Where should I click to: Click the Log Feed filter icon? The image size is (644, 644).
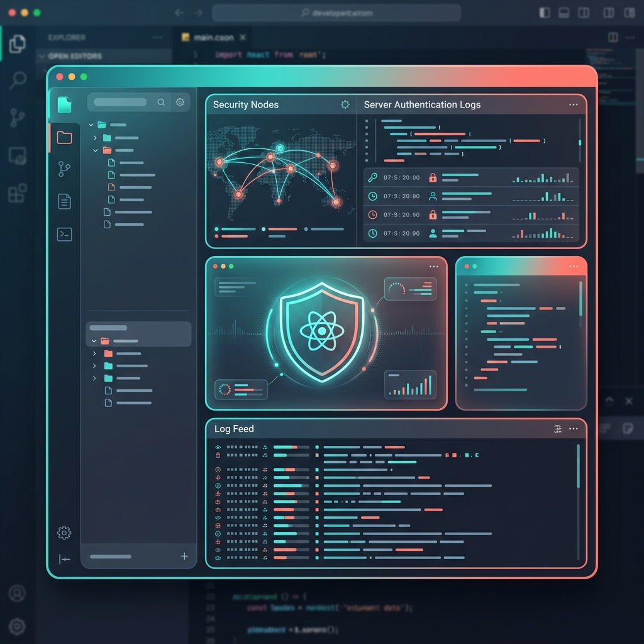click(557, 429)
